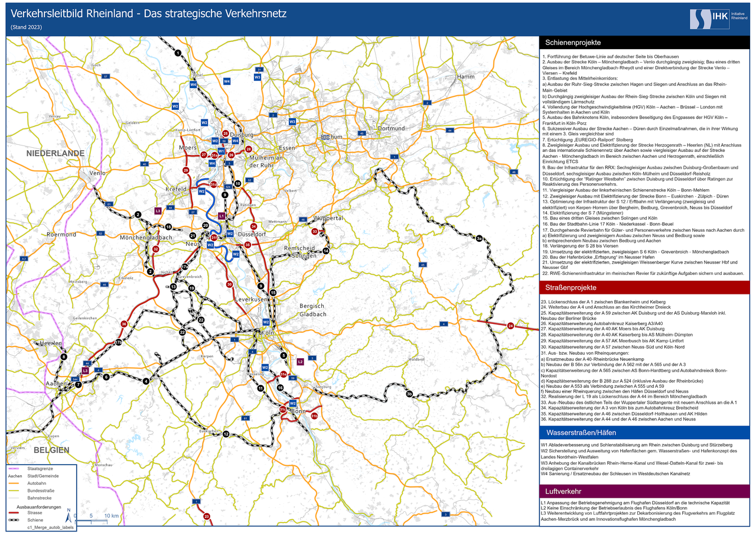Viewport: 756px width, 535px height.
Task: Click the Schiene legend entry text
Action: [x=35, y=520]
